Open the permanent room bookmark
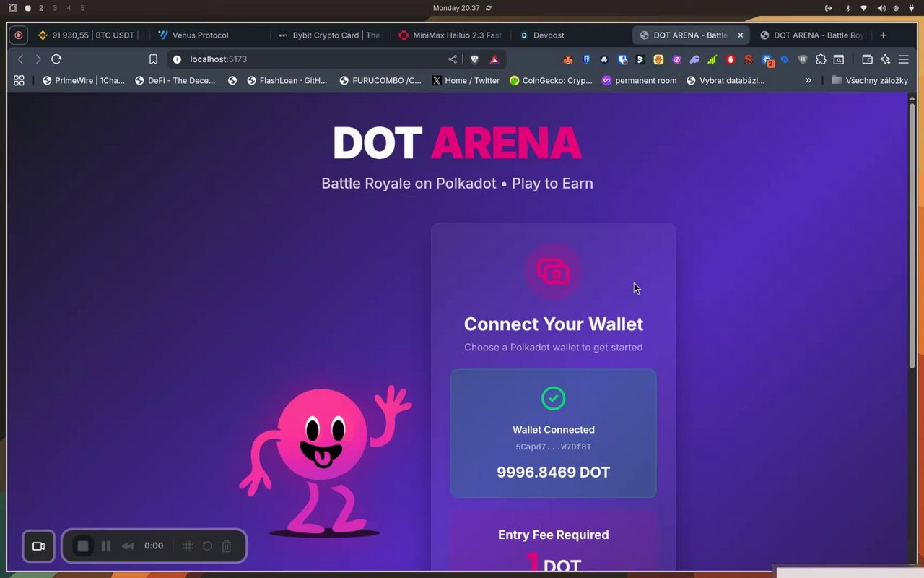 [640, 80]
